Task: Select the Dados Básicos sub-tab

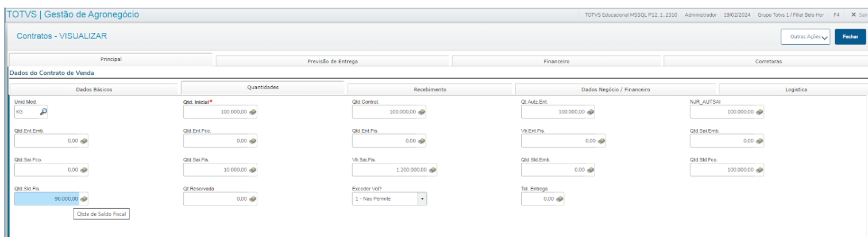Action: tap(94, 90)
